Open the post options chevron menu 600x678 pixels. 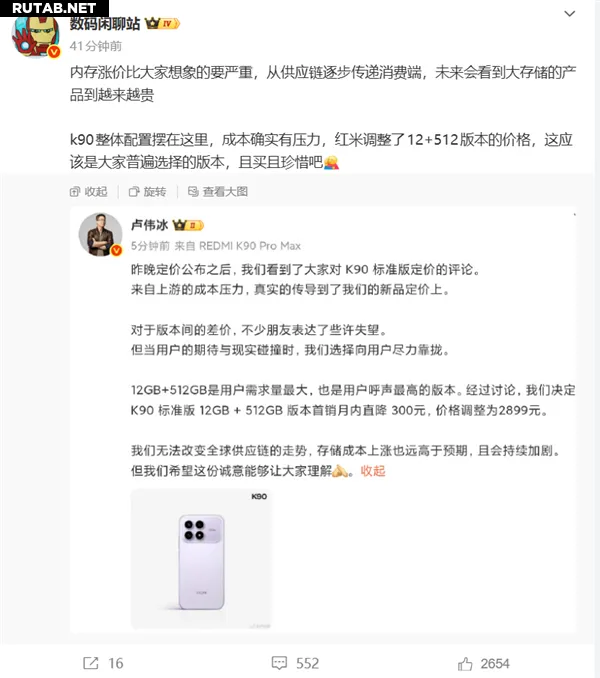tap(570, 14)
